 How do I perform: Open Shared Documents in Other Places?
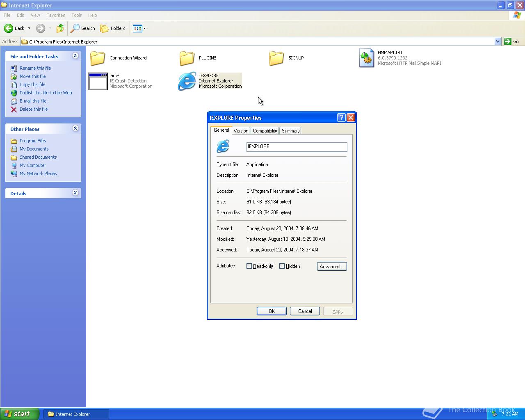pyautogui.click(x=38, y=157)
